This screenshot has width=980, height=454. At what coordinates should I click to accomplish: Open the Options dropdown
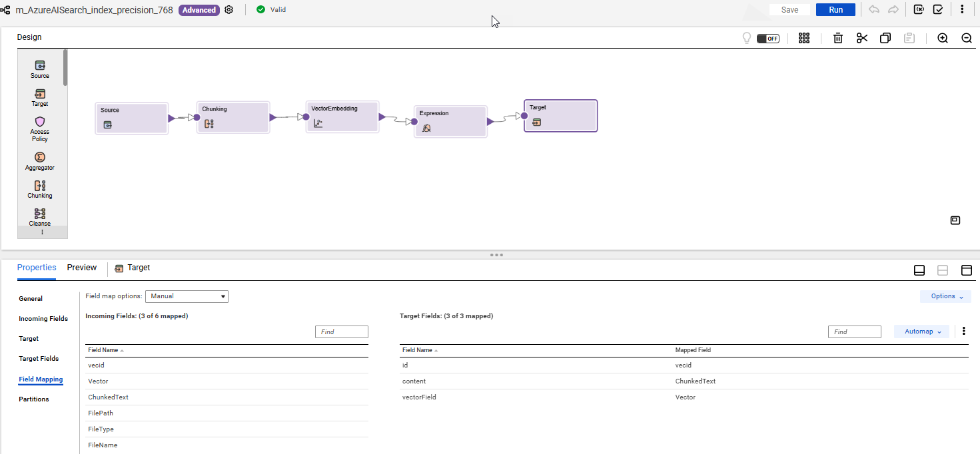[945, 296]
